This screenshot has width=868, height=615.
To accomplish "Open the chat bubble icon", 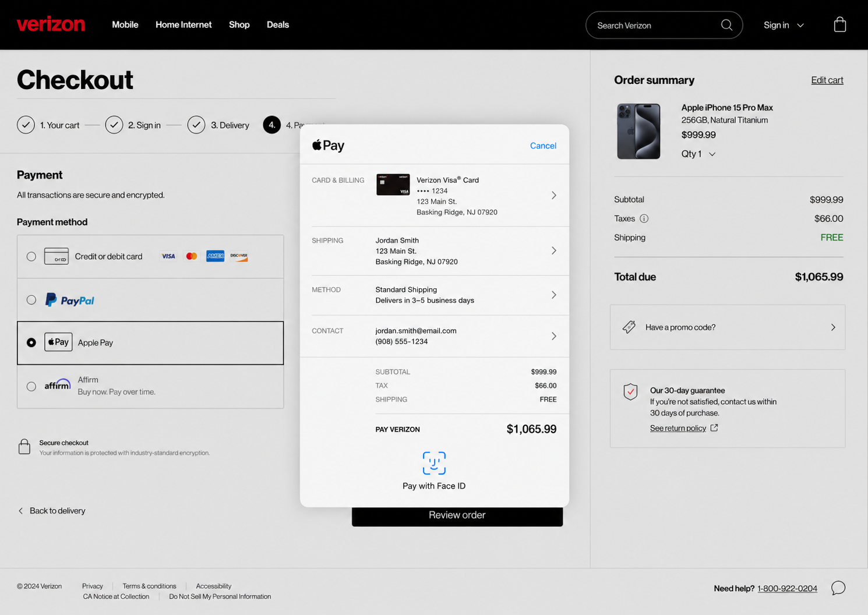I will click(x=838, y=588).
